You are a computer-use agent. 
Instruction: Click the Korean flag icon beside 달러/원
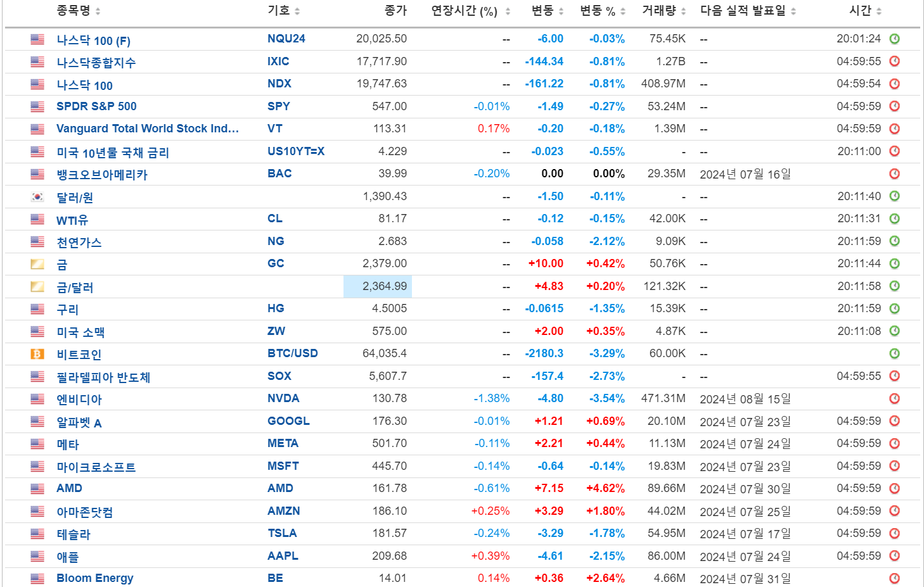[37, 197]
